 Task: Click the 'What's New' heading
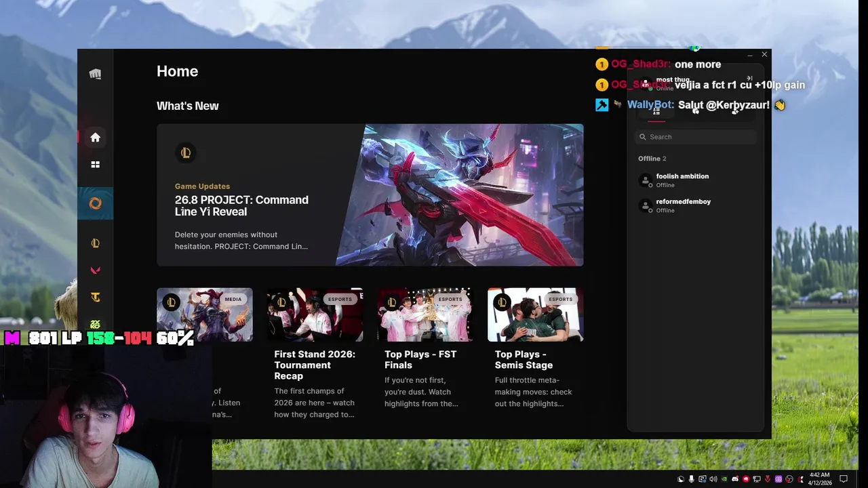click(188, 106)
